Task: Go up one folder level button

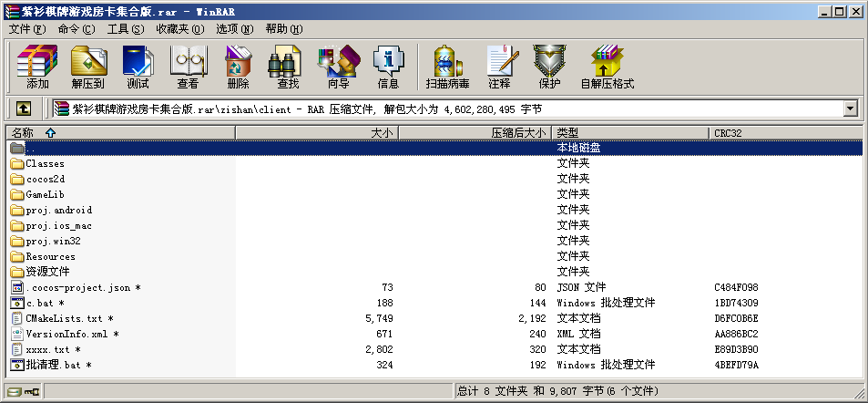Action: [x=24, y=108]
